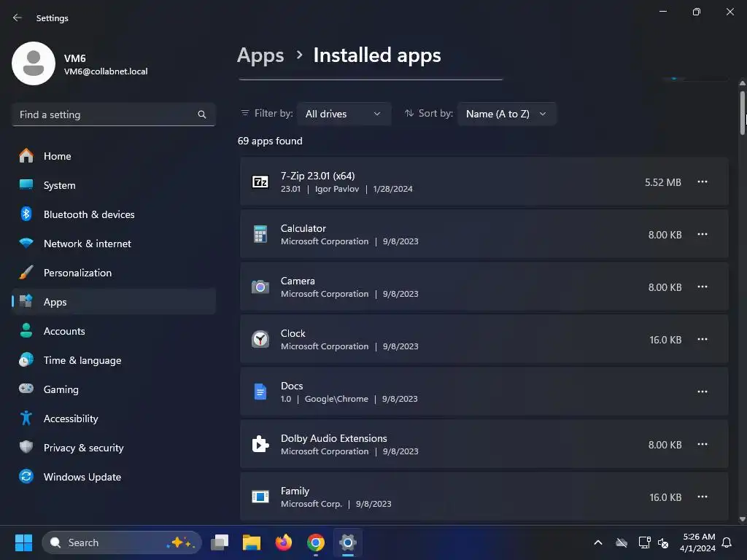Click the 69 apps found text
The image size is (747, 560).
point(270,141)
